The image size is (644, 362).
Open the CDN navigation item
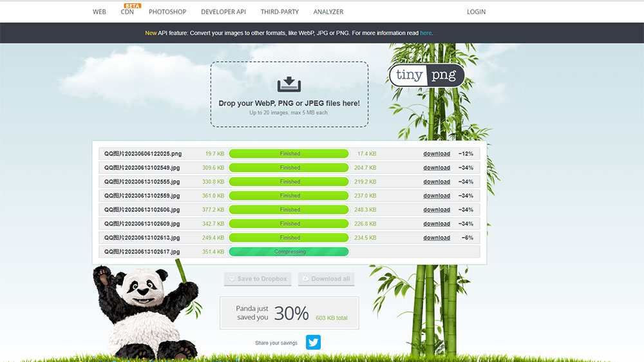pos(128,12)
